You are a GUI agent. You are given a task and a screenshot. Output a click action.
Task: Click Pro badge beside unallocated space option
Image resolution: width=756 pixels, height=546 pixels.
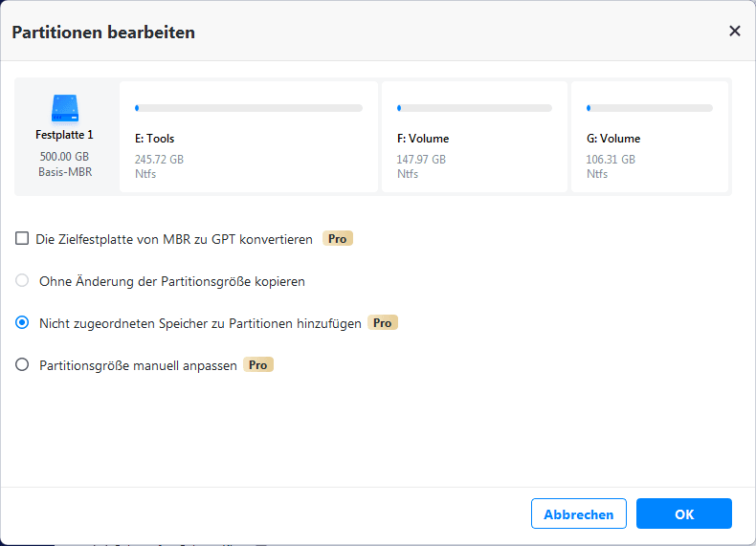coord(383,323)
